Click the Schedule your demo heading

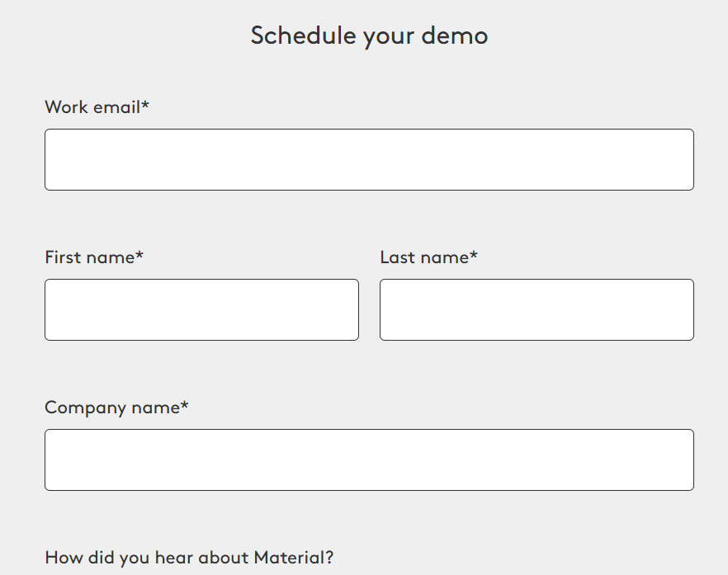pos(368,35)
